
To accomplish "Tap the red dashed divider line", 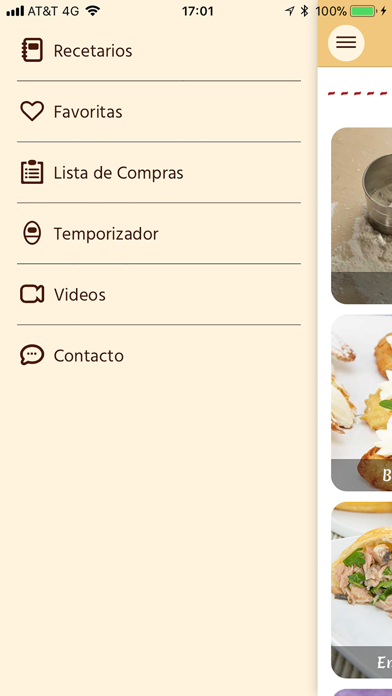I will [x=358, y=93].
